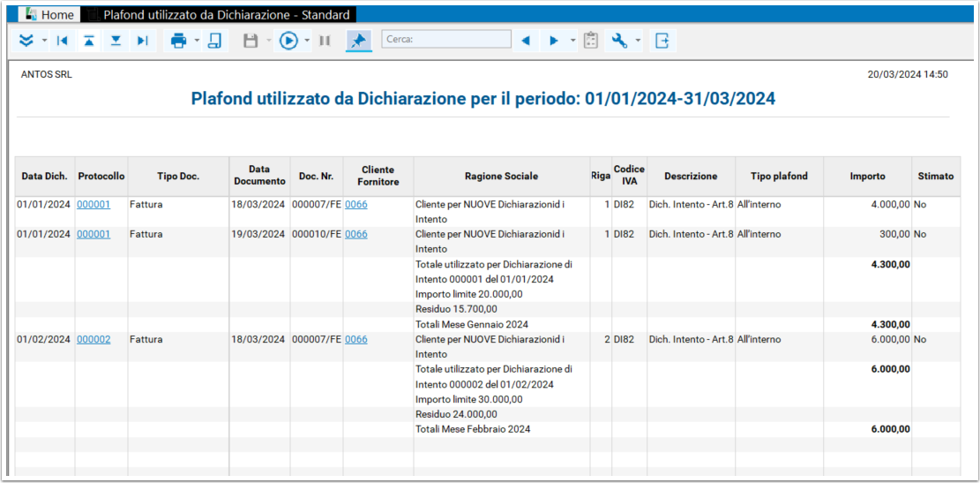Open dropdown arrow beside the save icon
This screenshot has height=483, width=980.
click(x=269, y=41)
